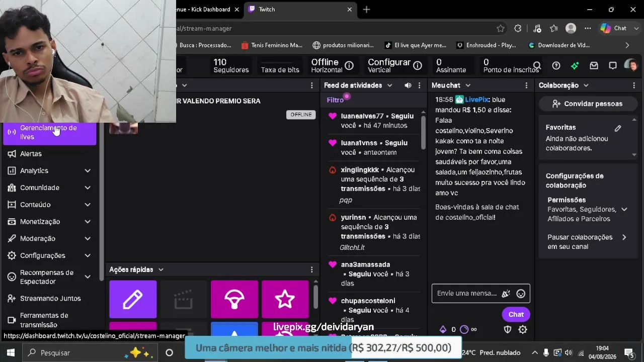Viewport: 644px width, 362px height.
Task: Open browser extensions puzzle icon
Action: [518, 29]
